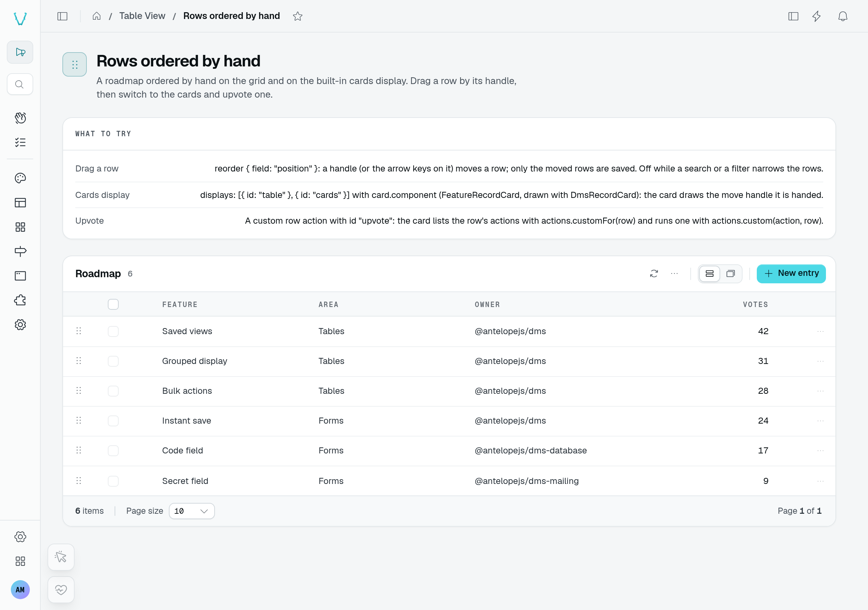Click the @antelopejs/dms-database owner cell
The width and height of the screenshot is (868, 610).
tap(531, 450)
